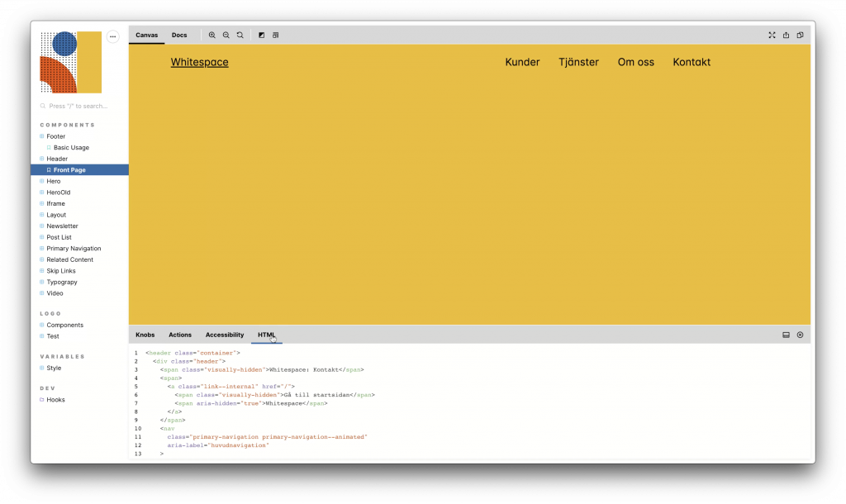Expand the Footer component

(55, 136)
